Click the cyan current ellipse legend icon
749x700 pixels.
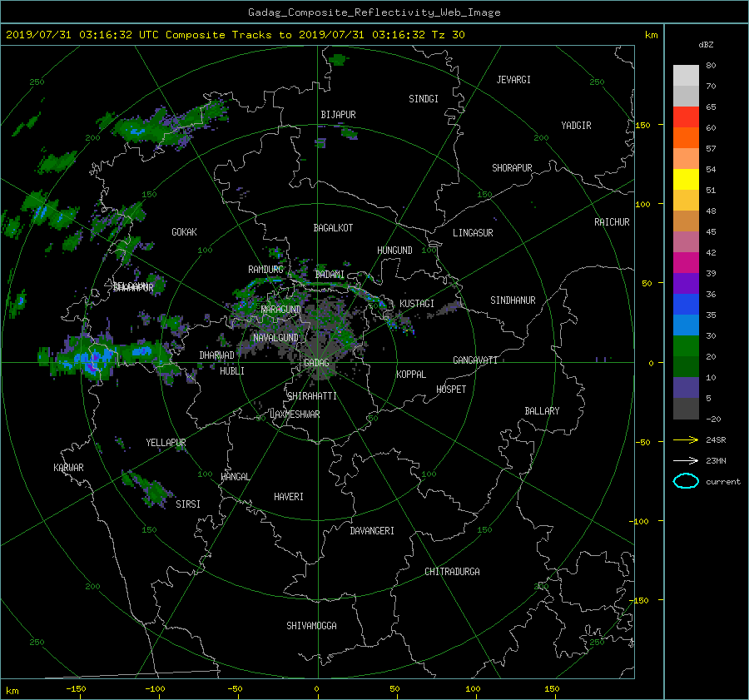point(686,481)
